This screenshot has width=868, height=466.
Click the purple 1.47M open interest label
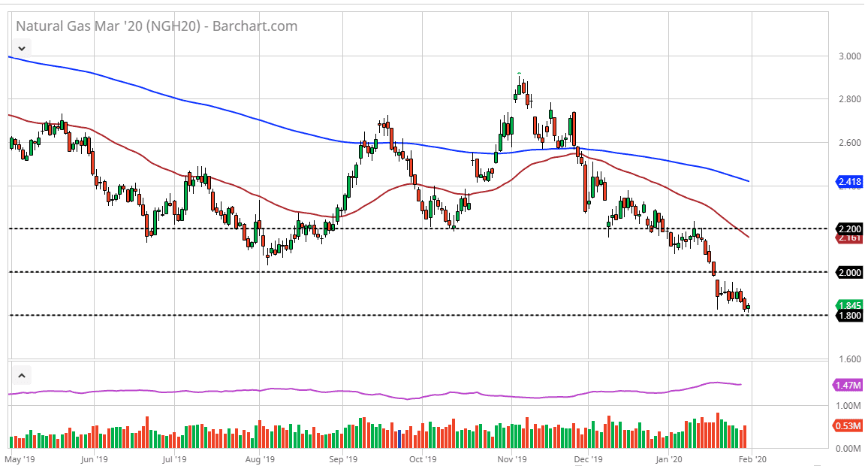[848, 385]
